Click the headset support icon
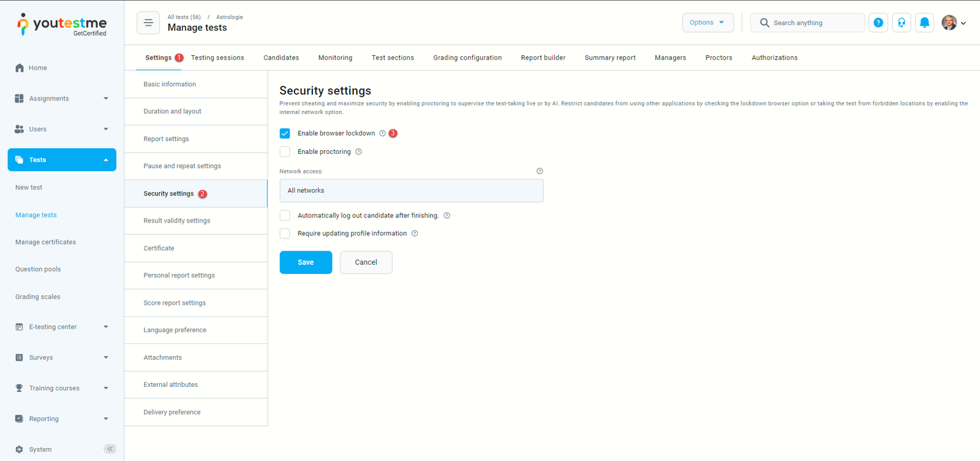 (x=902, y=23)
